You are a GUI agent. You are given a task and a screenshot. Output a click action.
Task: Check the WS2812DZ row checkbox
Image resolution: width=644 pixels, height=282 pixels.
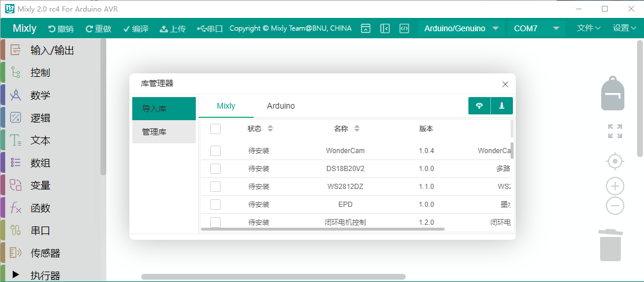tap(215, 187)
